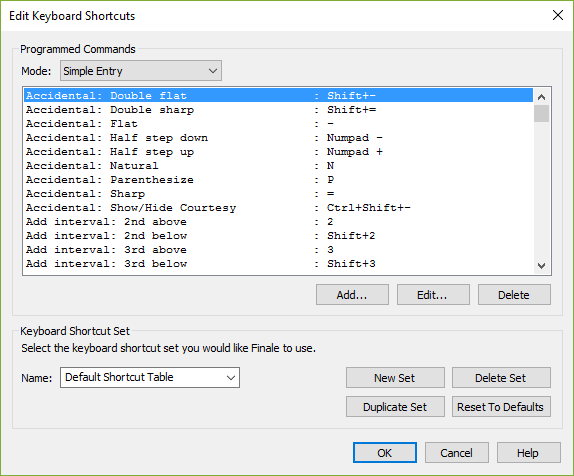Select Add interval: 2nd above row
The image size is (574, 476).
coord(279,222)
